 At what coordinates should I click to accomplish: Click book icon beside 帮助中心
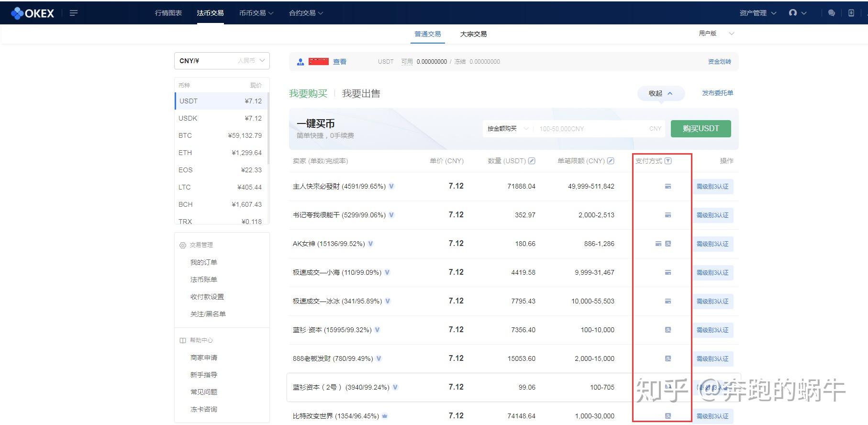coord(182,340)
